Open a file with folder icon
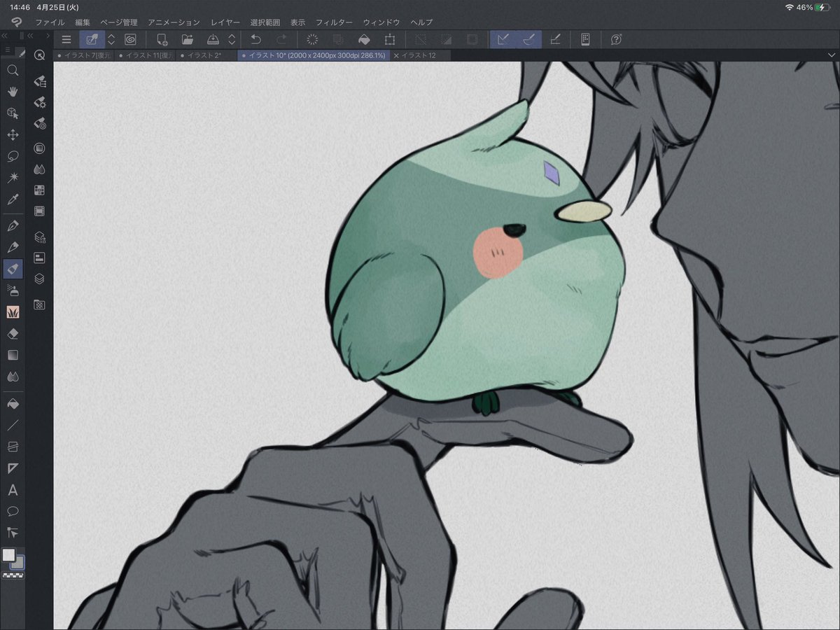The image size is (840, 630). [x=188, y=40]
